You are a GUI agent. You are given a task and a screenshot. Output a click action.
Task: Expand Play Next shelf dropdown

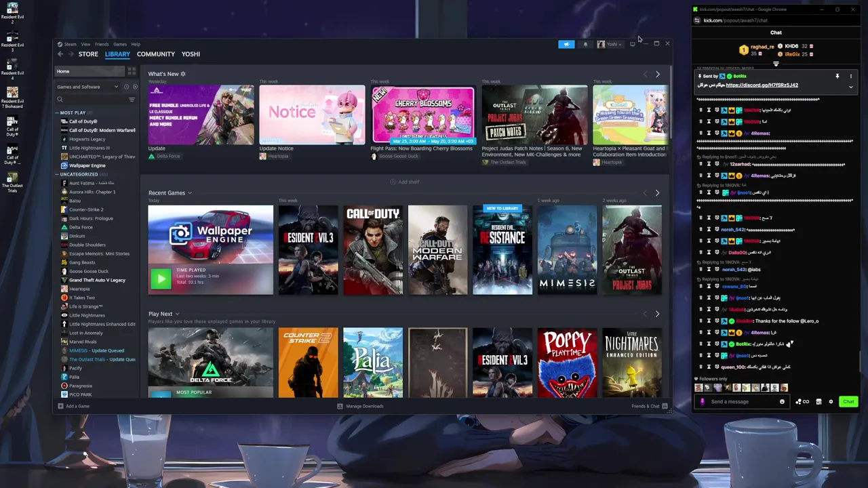[177, 314]
